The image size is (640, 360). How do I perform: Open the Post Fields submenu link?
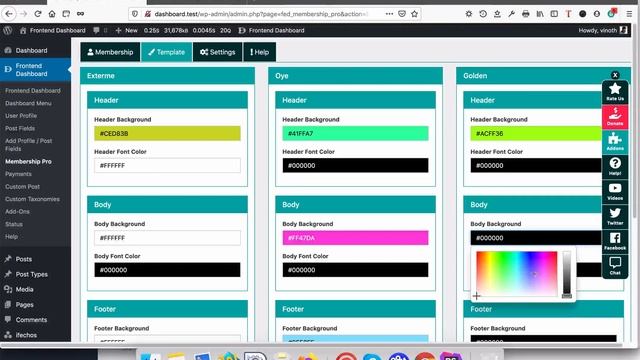pyautogui.click(x=20, y=128)
